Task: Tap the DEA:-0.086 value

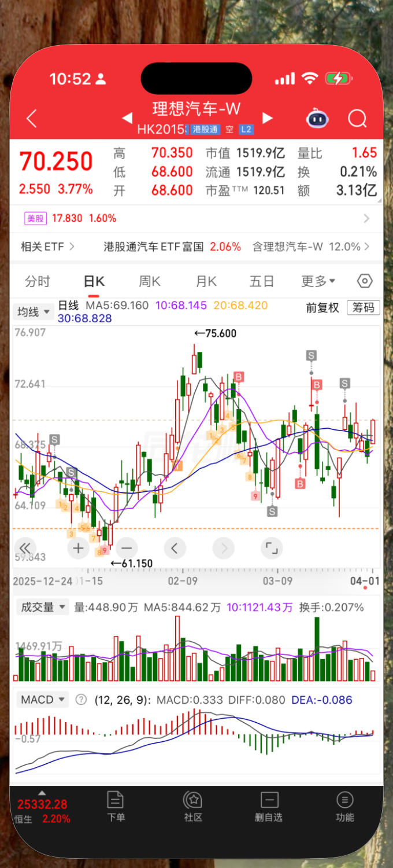Action: coord(322,700)
